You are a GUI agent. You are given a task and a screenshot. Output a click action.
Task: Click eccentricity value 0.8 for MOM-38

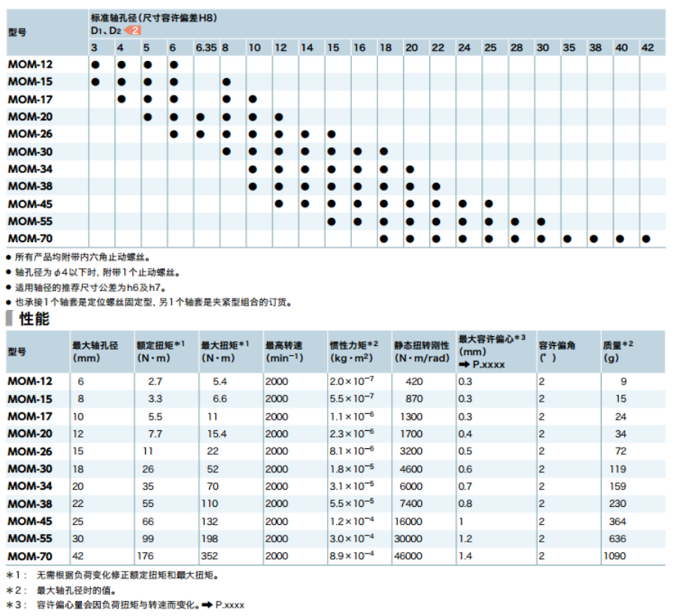465,503
